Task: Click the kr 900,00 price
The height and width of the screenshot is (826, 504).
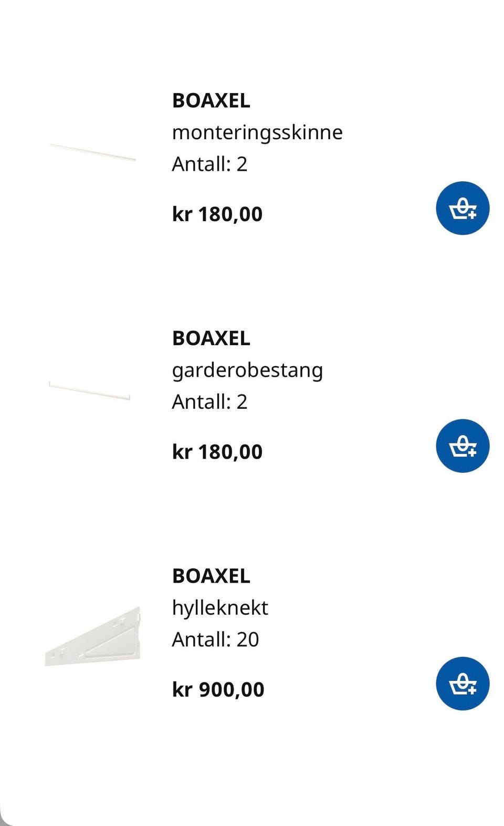Action: pos(218,689)
